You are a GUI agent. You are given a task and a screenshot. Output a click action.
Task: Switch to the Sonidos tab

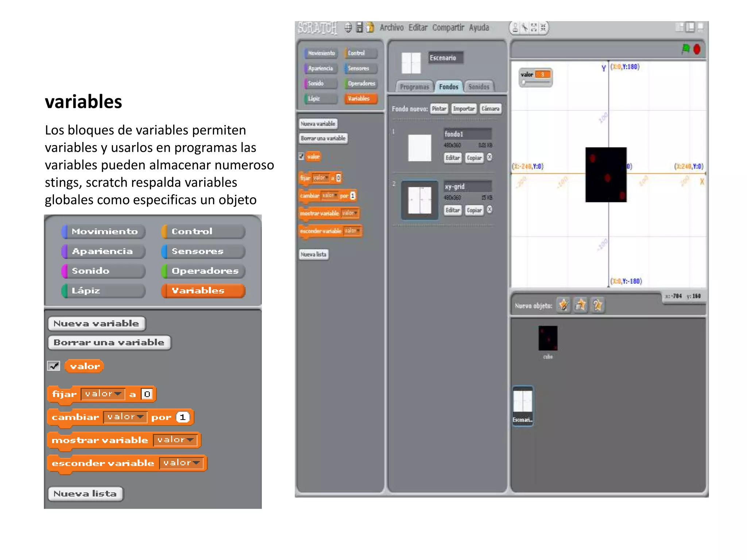coord(479,87)
